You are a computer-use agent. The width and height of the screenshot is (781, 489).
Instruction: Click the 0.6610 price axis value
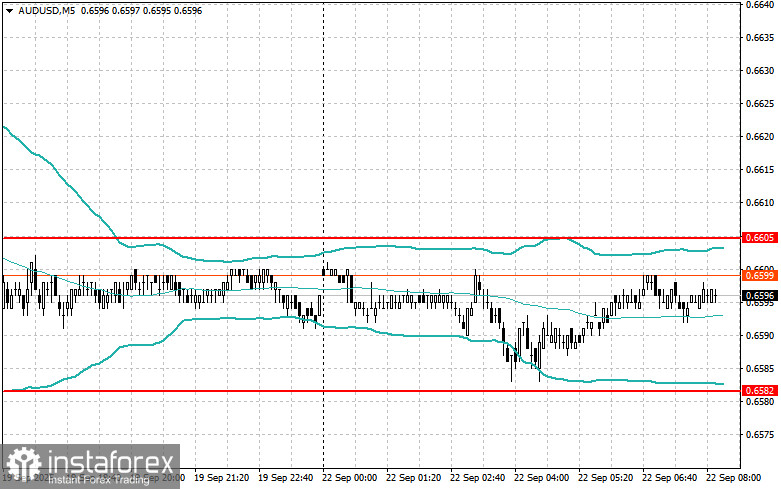[760, 203]
